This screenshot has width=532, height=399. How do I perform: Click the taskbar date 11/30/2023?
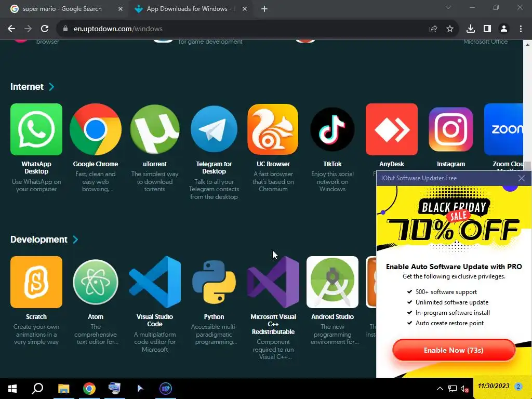494,386
